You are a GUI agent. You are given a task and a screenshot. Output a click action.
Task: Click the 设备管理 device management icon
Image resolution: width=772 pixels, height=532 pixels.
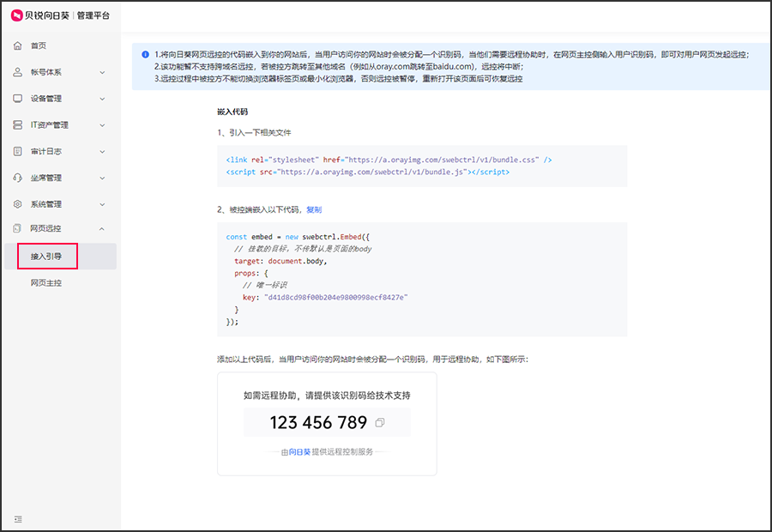pos(19,99)
